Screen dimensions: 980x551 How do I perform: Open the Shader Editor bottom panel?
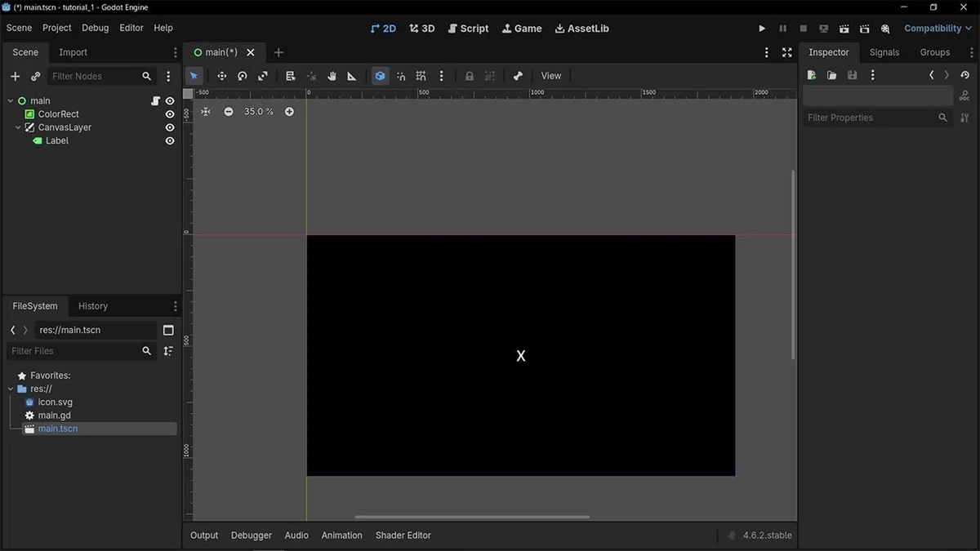[403, 535]
